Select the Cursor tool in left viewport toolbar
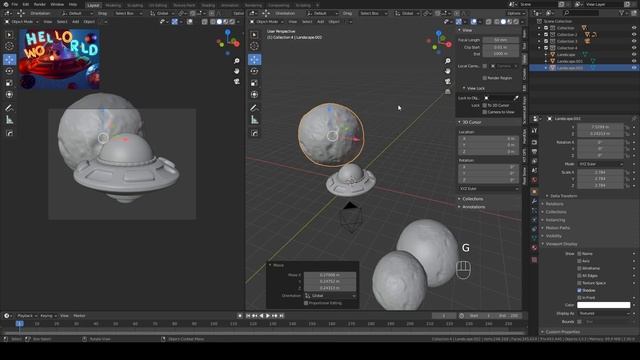640x360 pixels. [9, 46]
